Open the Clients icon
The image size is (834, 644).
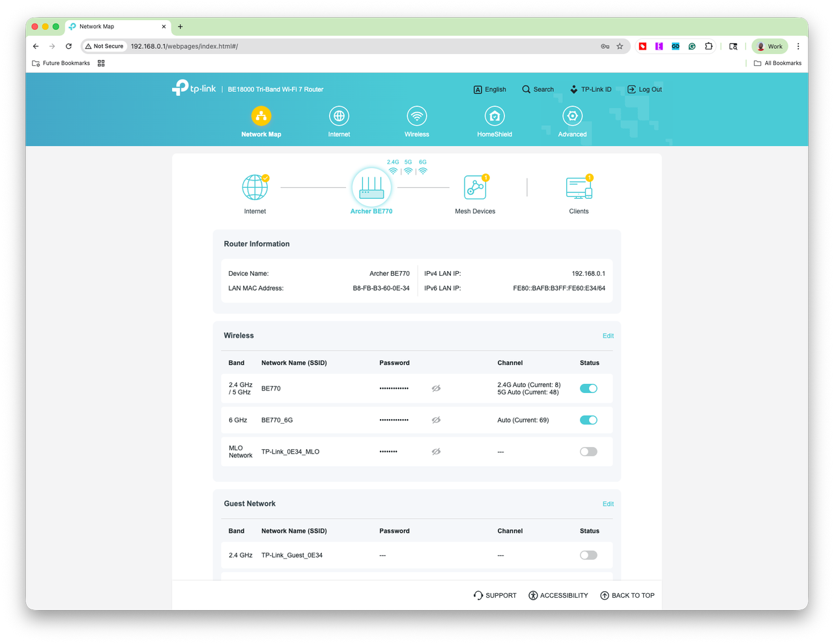579,188
